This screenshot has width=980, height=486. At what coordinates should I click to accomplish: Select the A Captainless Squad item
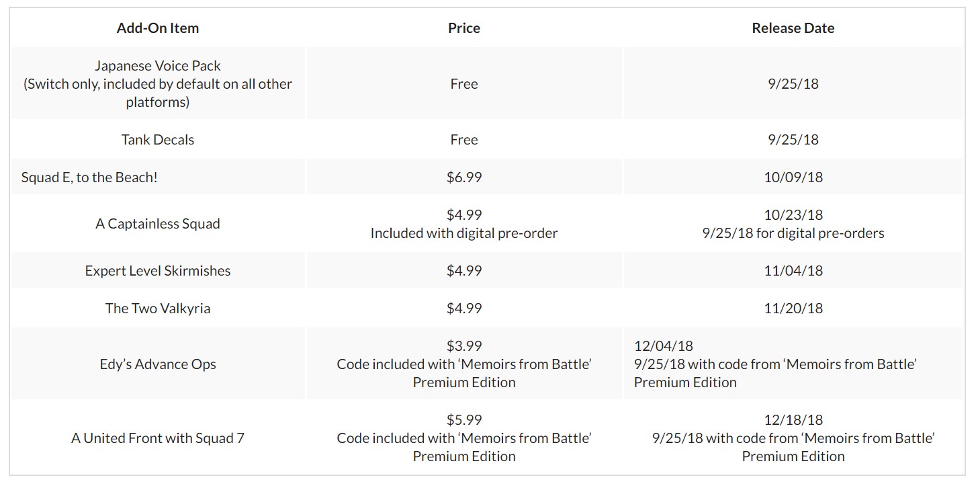click(x=158, y=224)
